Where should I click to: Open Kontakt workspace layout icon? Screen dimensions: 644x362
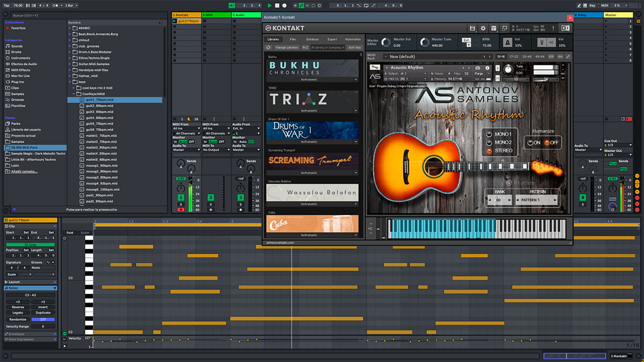[x=494, y=28]
